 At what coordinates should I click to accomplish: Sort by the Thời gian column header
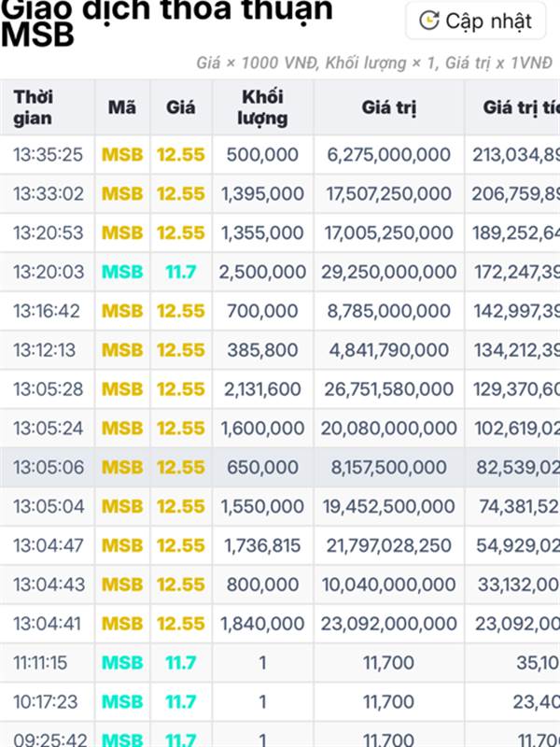[x=34, y=107]
